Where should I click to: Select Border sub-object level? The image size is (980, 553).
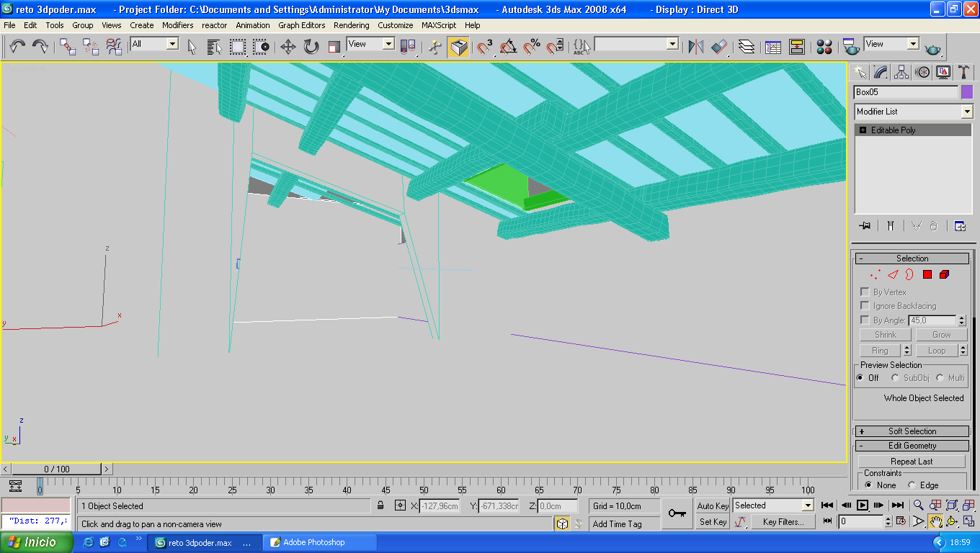909,274
